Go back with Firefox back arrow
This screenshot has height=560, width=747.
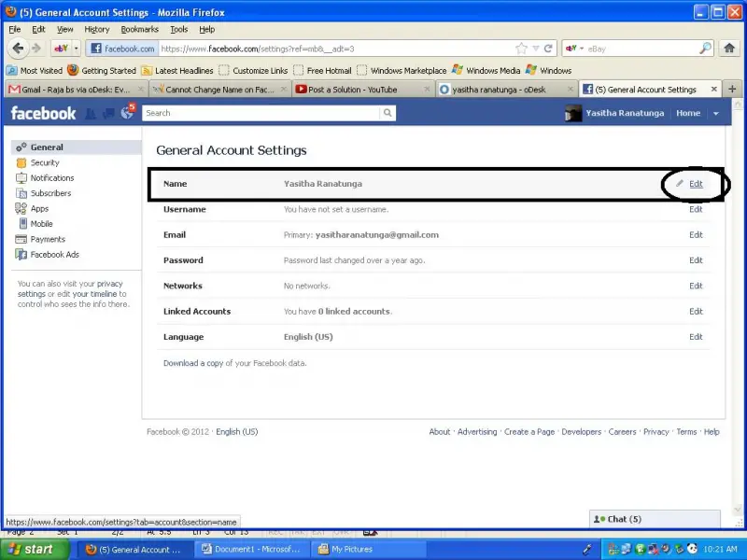point(18,49)
